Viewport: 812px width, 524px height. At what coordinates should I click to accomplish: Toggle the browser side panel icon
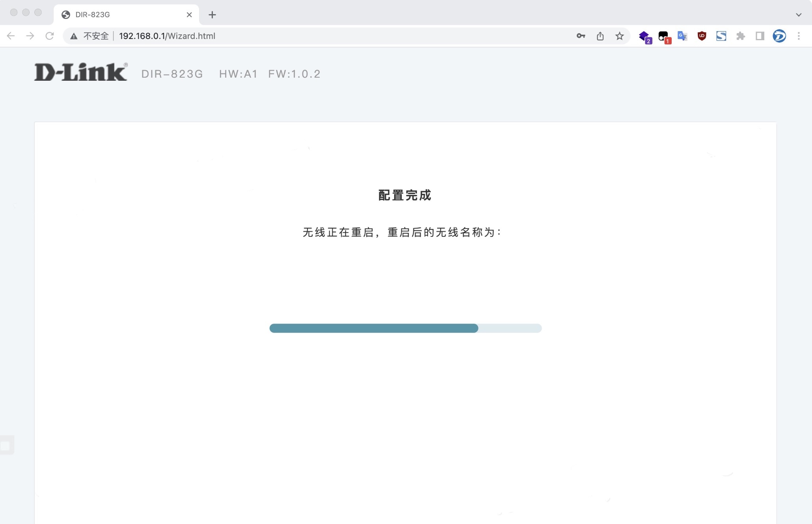tap(760, 36)
